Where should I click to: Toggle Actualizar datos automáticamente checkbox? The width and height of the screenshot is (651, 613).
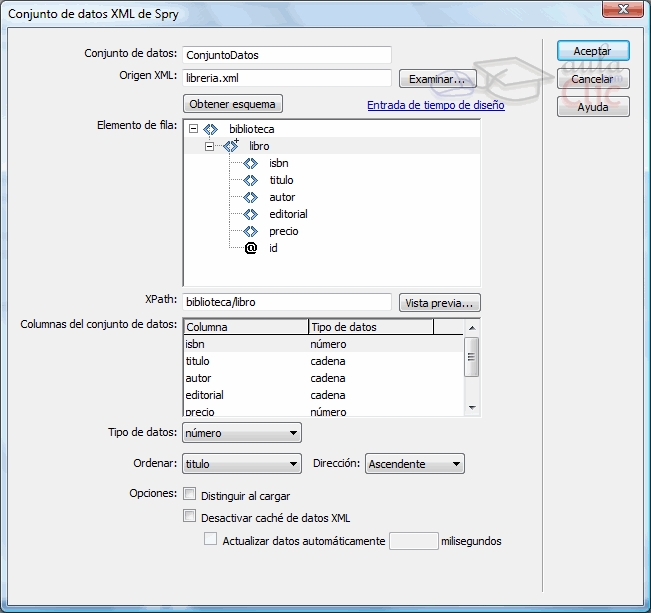tap(210, 539)
